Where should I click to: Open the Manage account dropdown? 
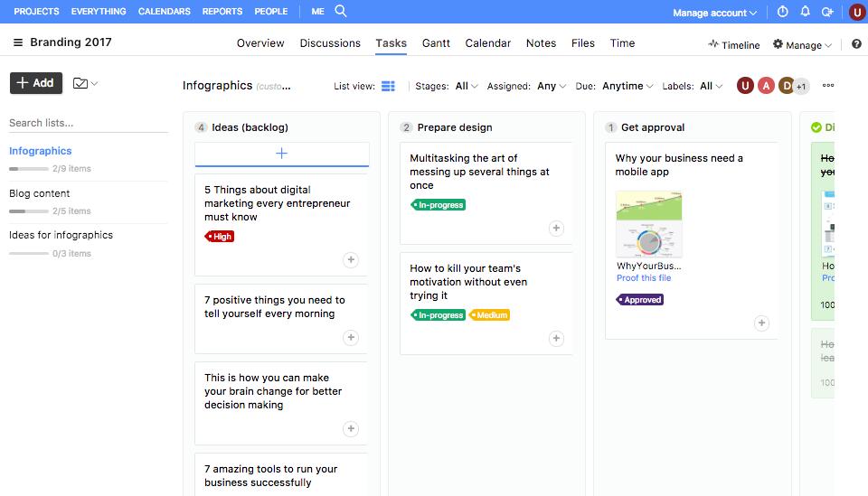[715, 13]
